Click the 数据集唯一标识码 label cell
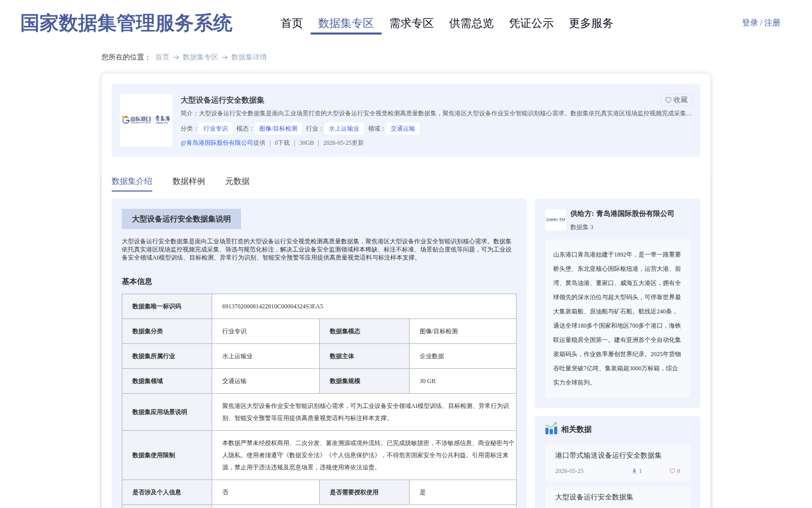Image resolution: width=812 pixels, height=508 pixels. click(167, 306)
